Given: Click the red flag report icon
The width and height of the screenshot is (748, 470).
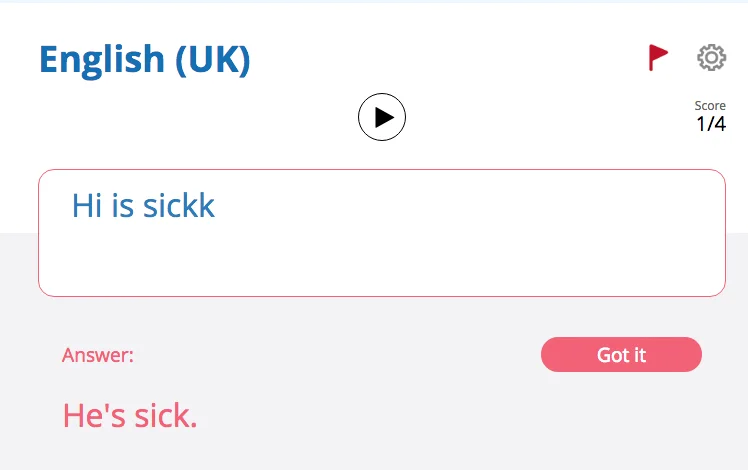Looking at the screenshot, I should coord(657,57).
